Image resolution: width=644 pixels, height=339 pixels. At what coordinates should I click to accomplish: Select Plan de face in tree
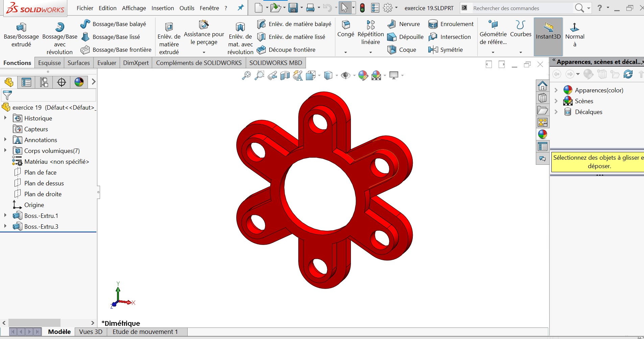35,173
